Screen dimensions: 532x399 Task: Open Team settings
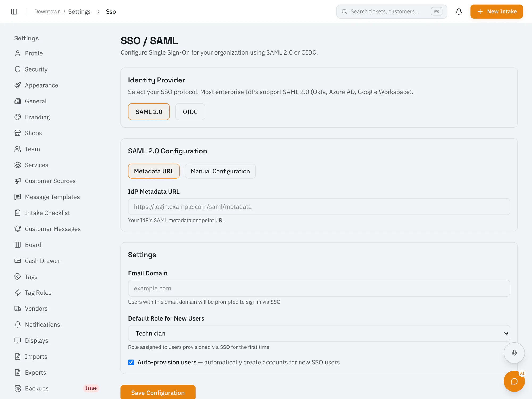click(x=57, y=149)
